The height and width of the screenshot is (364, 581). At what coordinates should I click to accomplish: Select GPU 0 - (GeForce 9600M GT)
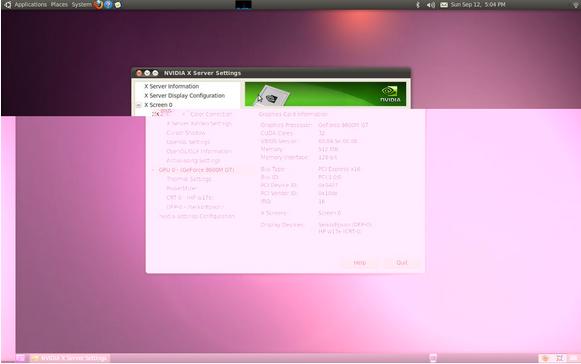point(196,170)
